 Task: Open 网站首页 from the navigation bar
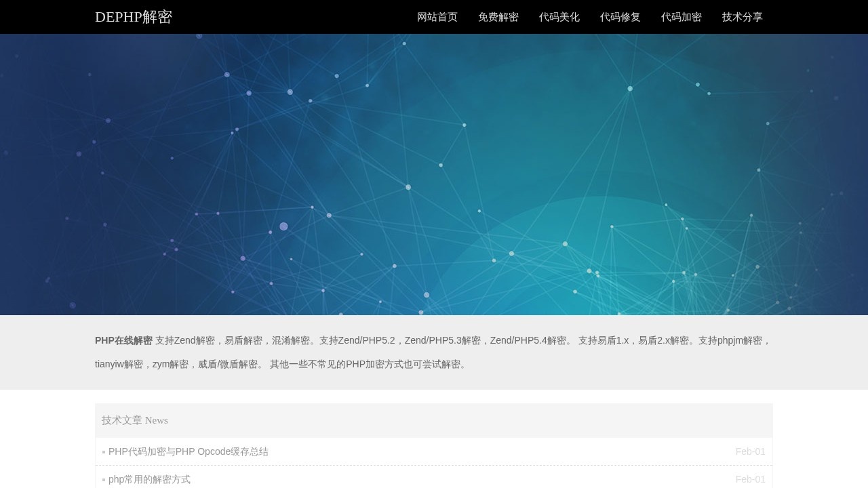437,17
